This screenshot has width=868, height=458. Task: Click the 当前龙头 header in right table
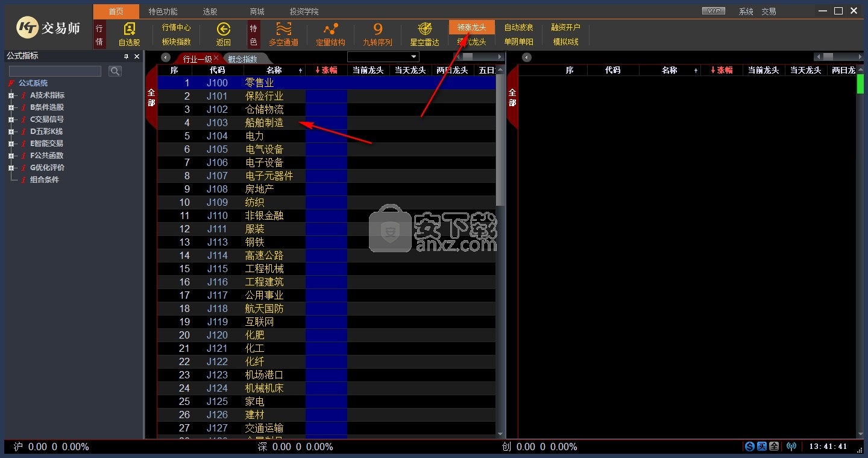coord(764,71)
